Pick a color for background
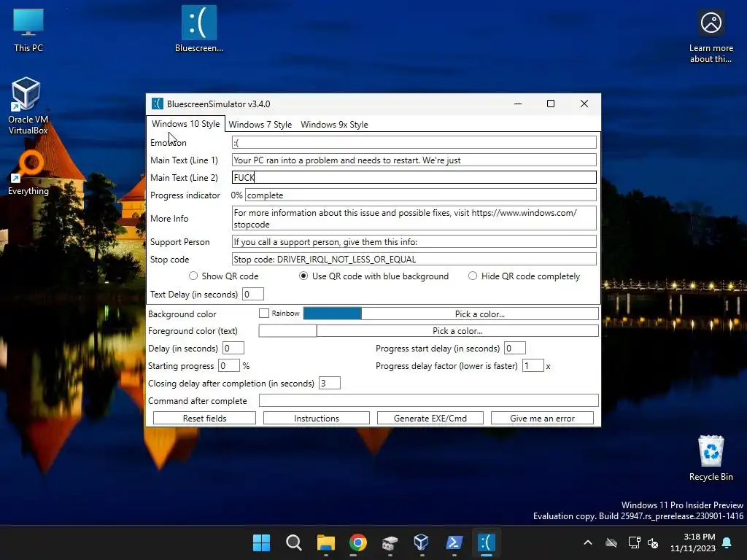Viewport: 747px width, 560px height. point(480,314)
